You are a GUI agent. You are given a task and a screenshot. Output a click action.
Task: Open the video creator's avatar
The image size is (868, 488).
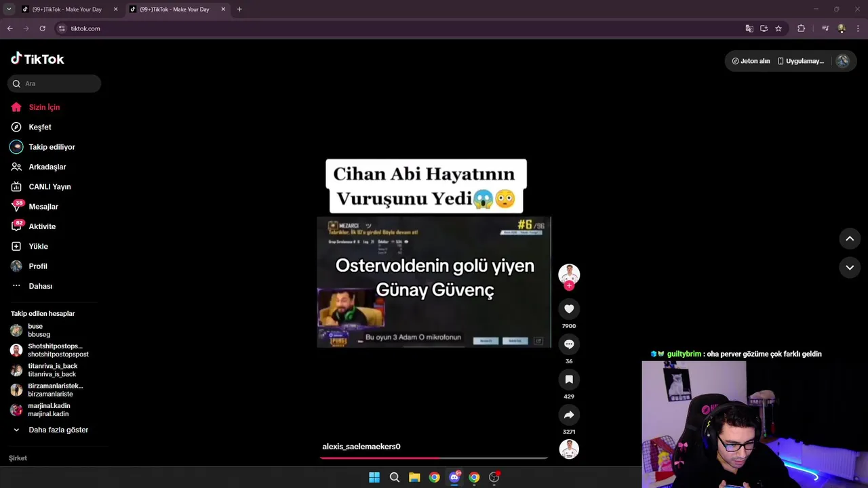pos(569,274)
